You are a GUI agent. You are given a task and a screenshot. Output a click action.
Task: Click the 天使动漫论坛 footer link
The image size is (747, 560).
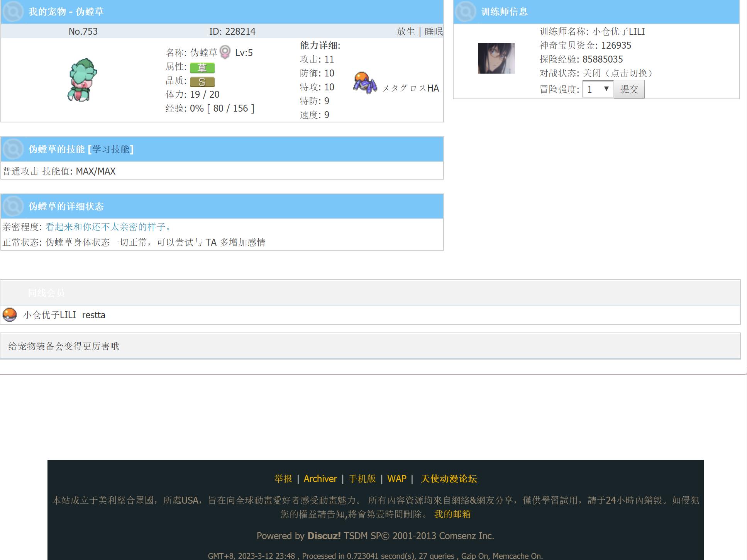[x=449, y=479]
